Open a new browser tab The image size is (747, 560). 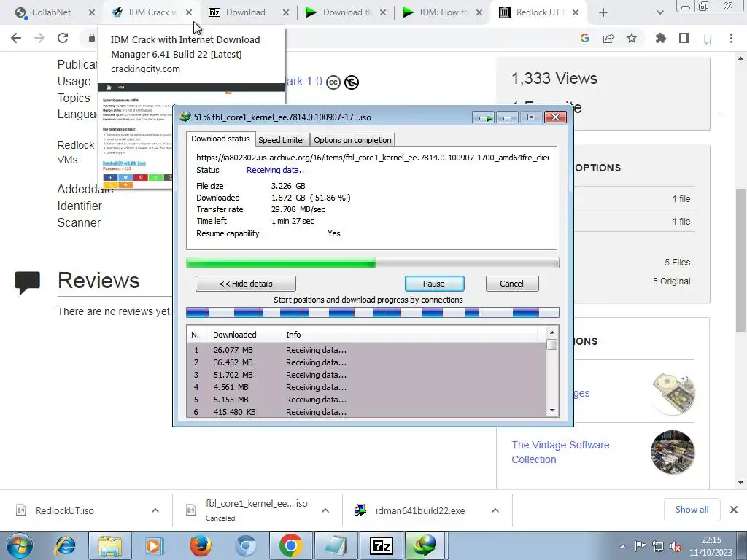click(603, 12)
